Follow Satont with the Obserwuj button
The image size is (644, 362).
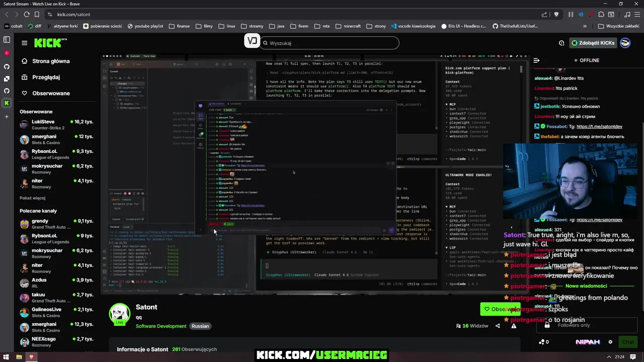(x=500, y=309)
